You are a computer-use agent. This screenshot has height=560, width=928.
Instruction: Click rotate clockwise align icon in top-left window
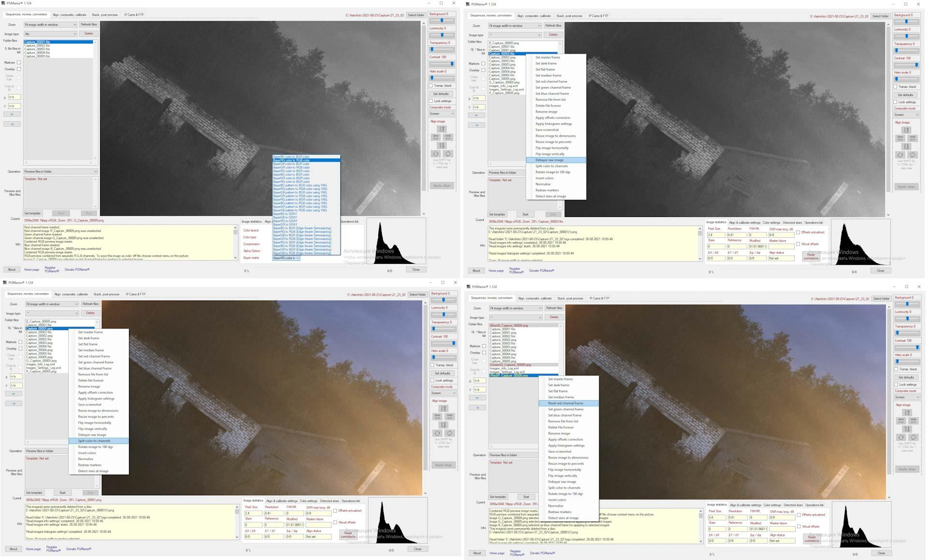(448, 154)
